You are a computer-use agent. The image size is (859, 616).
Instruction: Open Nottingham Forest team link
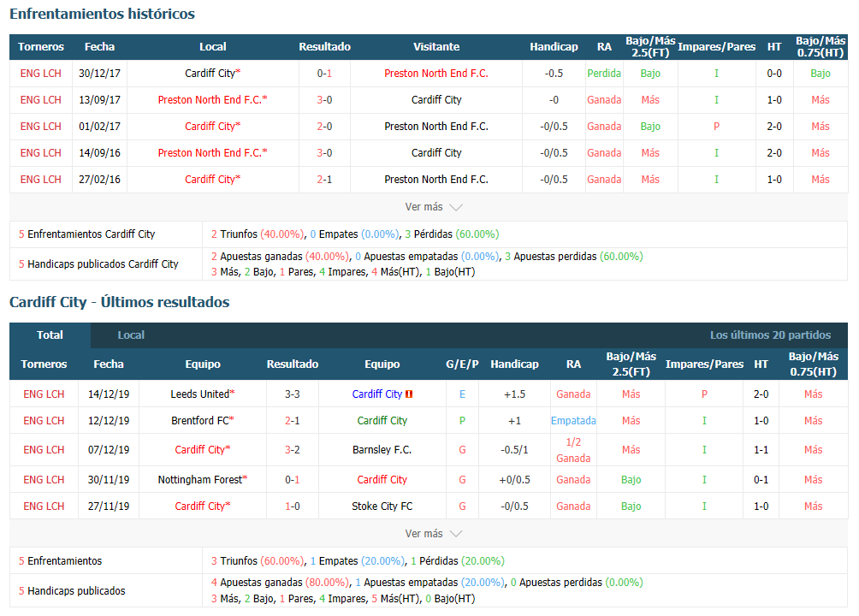click(202, 479)
